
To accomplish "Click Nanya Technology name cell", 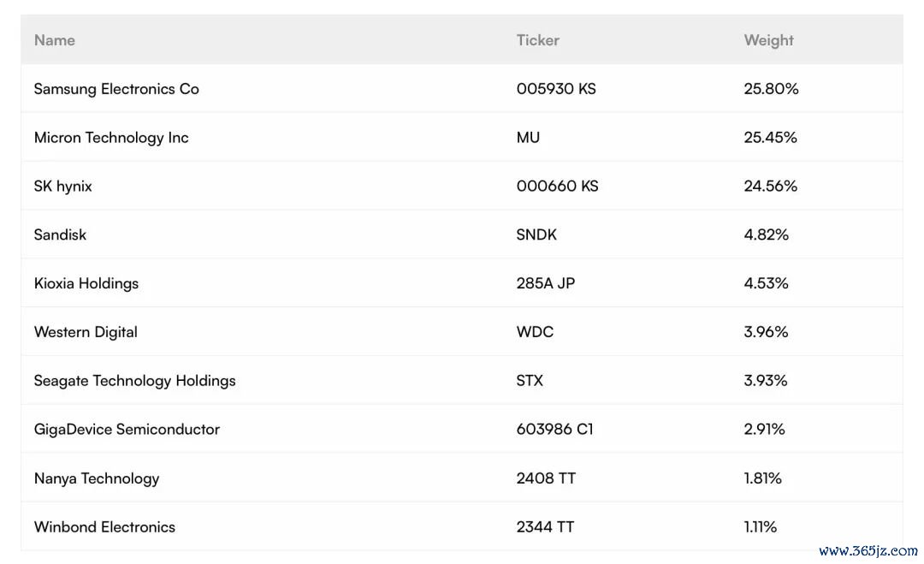I will (x=97, y=478).
